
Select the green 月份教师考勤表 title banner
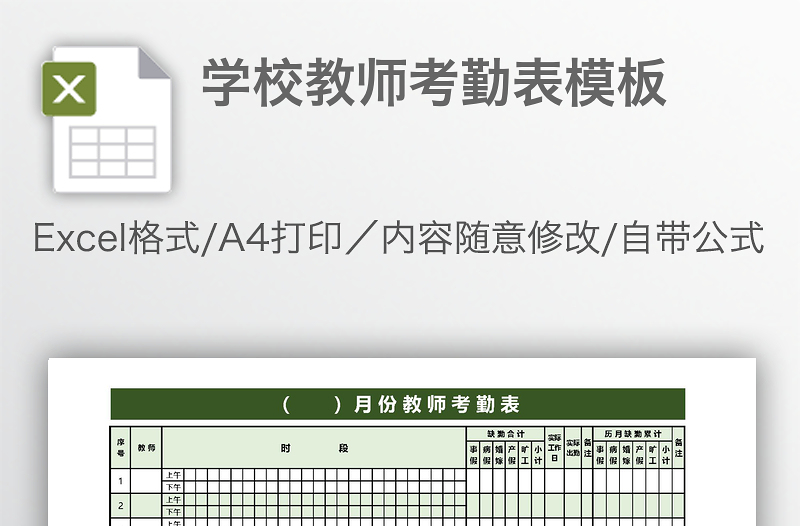pyautogui.click(x=398, y=404)
